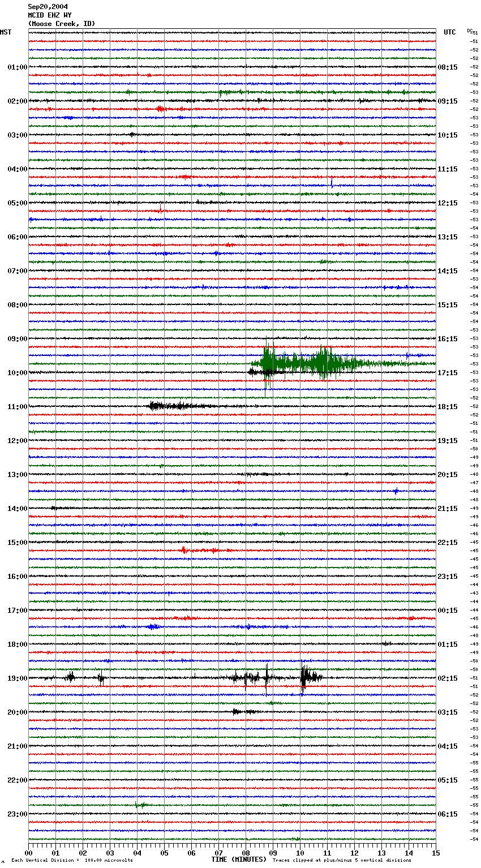
Task: Click the date label Sep20,2004
Action: [x=48, y=7]
